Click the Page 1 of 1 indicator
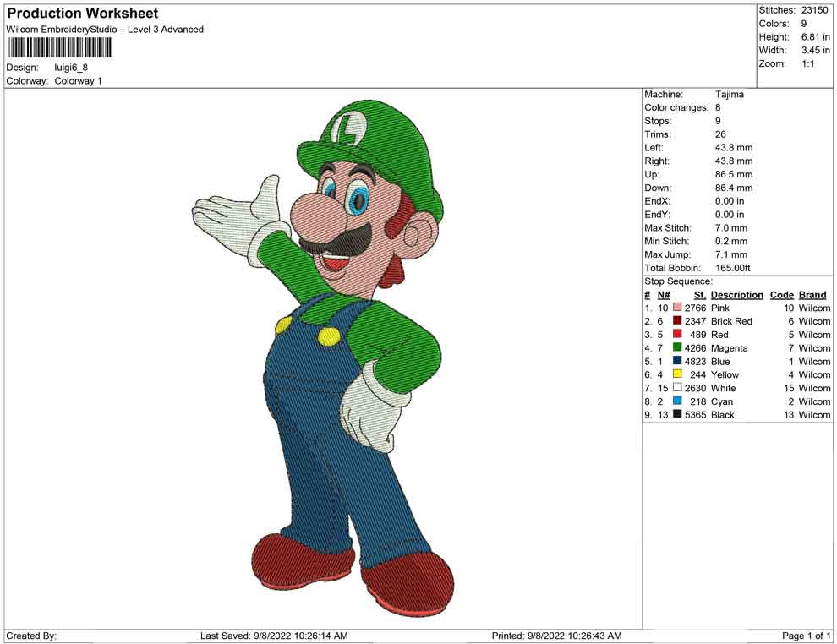 806,636
